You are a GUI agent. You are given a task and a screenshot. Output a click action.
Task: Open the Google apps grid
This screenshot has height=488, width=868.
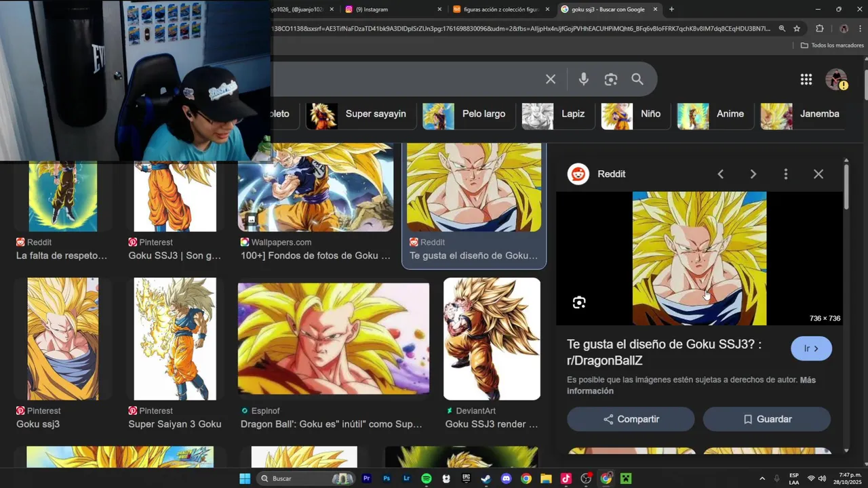tap(806, 79)
